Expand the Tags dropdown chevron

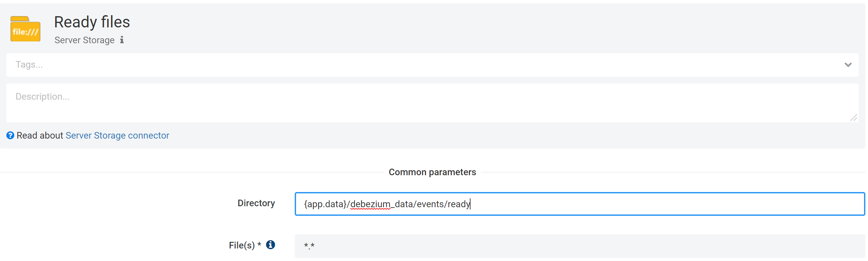pos(848,65)
